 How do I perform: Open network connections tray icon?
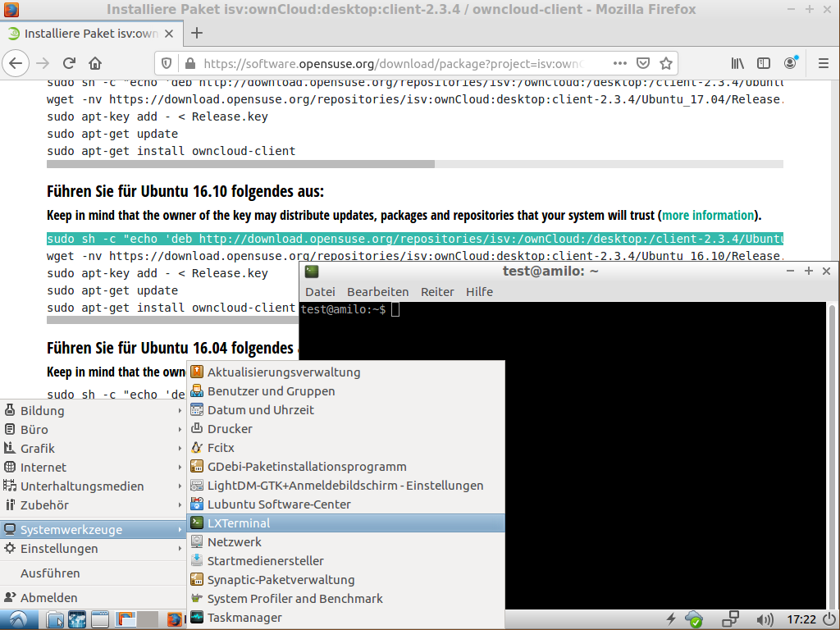[x=730, y=619]
